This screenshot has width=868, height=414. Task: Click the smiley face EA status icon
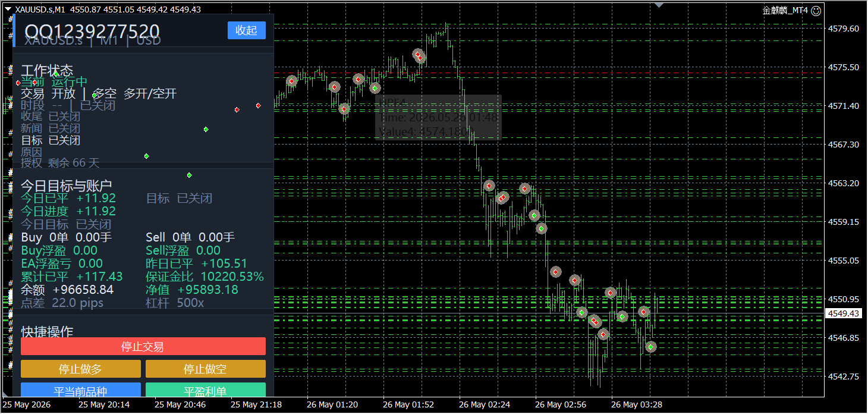(816, 10)
